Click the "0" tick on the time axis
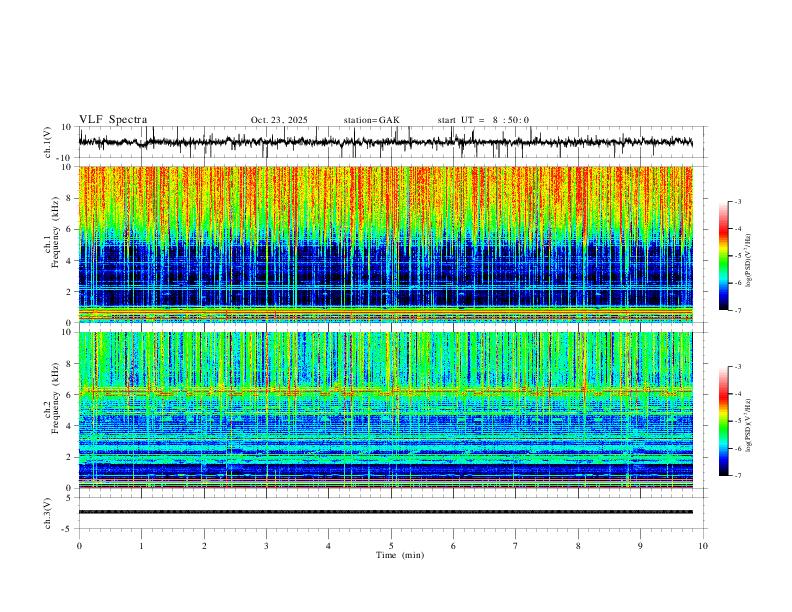This screenshot has height=612, width=792. (79, 546)
